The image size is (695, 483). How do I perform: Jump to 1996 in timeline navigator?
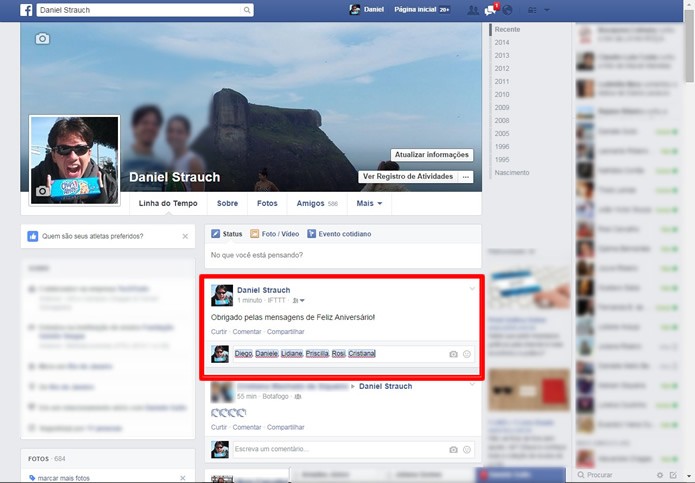502,146
